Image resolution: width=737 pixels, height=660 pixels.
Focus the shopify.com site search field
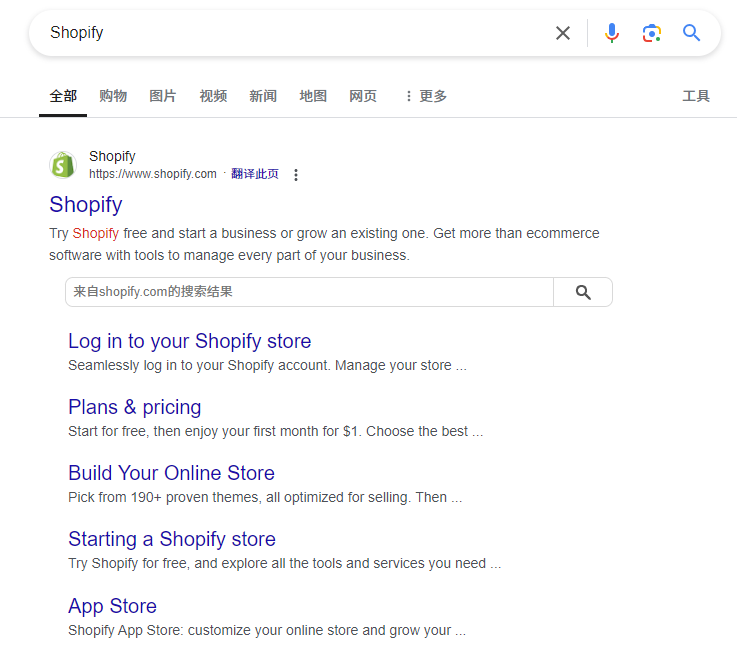(308, 292)
